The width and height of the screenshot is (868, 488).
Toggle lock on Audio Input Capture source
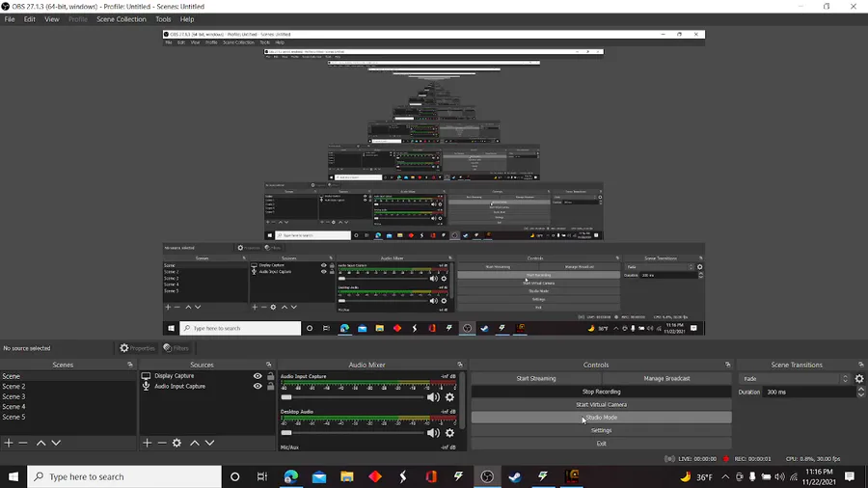pyautogui.click(x=270, y=386)
